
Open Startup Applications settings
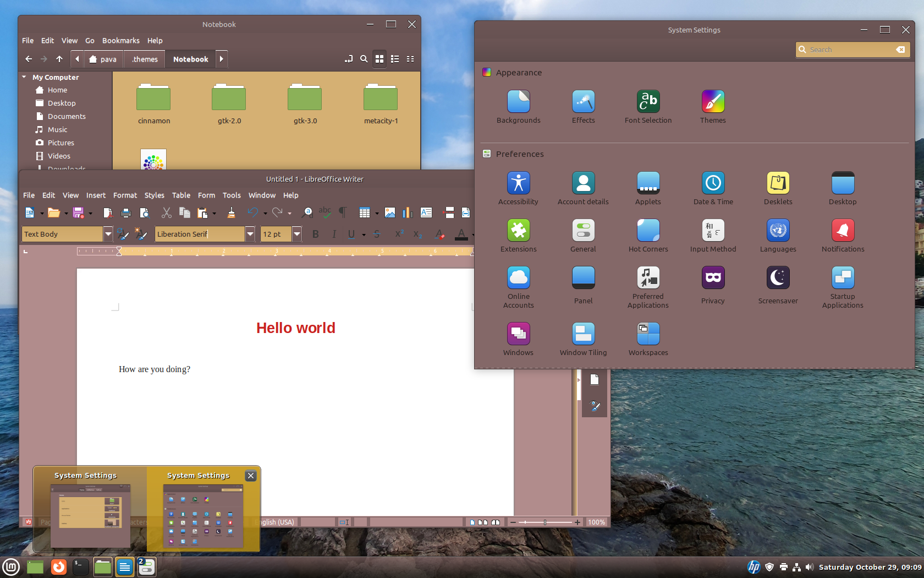coord(843,287)
